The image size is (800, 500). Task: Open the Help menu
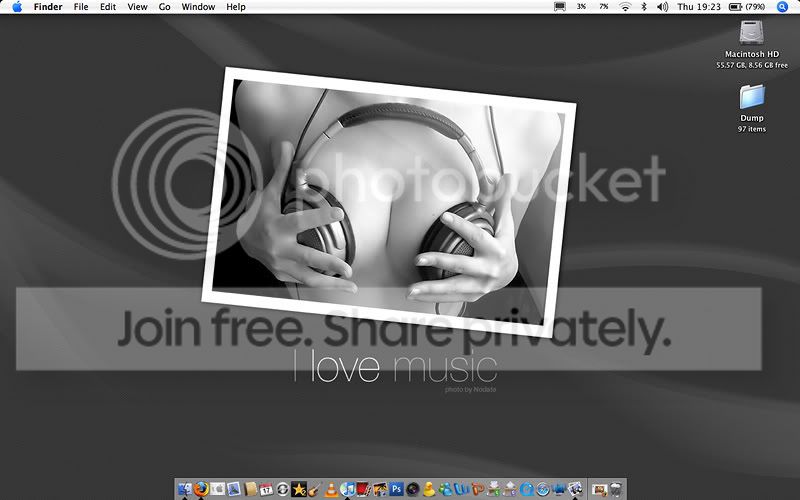[236, 7]
